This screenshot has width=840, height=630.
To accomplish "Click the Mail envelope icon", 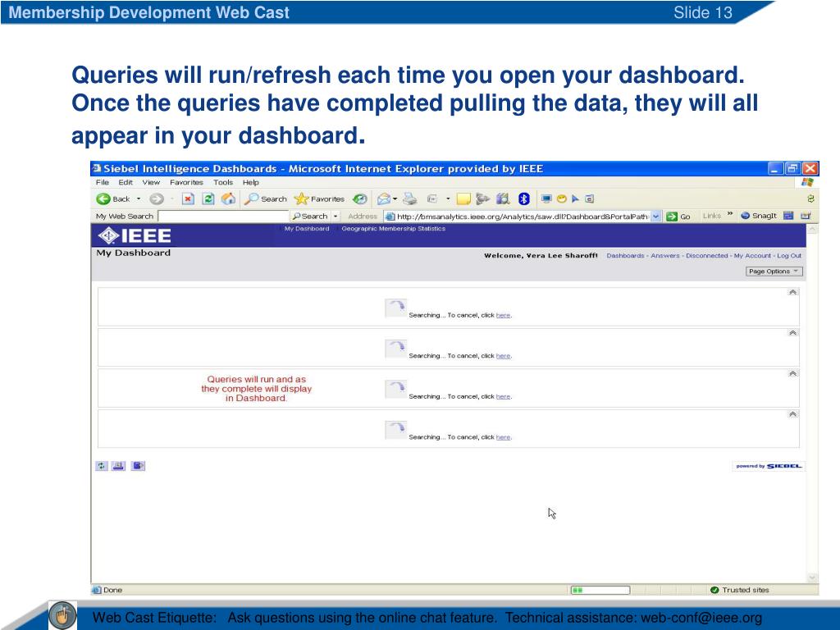I will click(383, 199).
